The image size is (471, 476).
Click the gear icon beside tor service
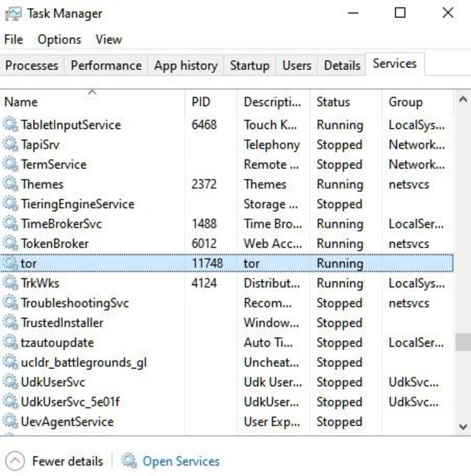coord(10,263)
